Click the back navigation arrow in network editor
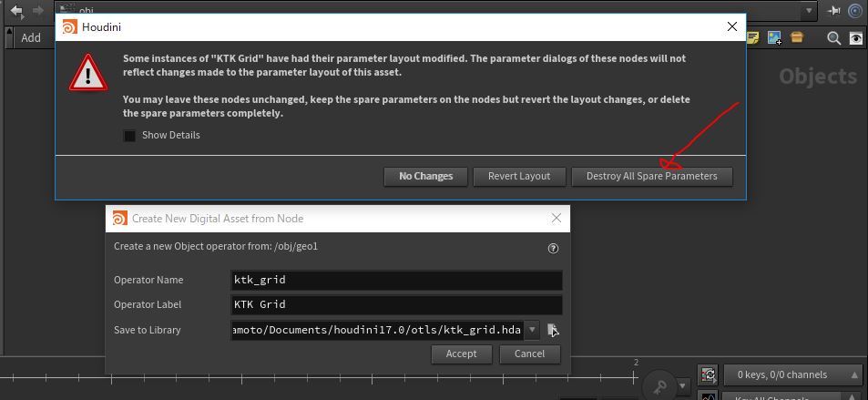The height and width of the screenshot is (400, 868). pos(17,11)
